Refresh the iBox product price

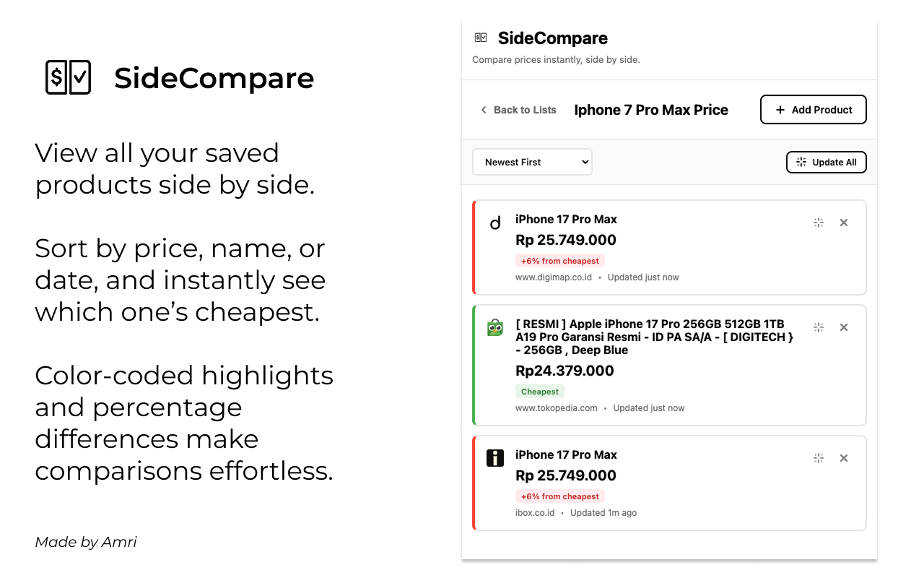click(818, 458)
